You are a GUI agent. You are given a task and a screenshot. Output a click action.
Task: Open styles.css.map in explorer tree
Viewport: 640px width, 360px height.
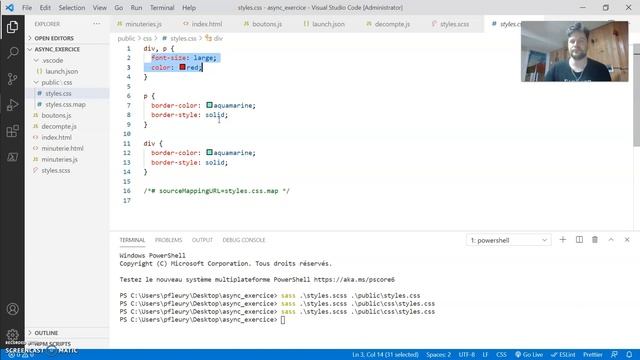coord(65,104)
